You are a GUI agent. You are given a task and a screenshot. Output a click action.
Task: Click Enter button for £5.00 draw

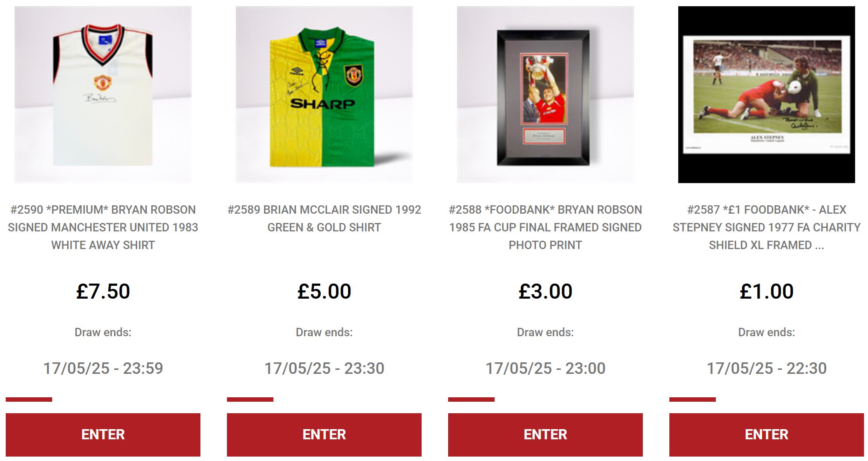[324, 434]
